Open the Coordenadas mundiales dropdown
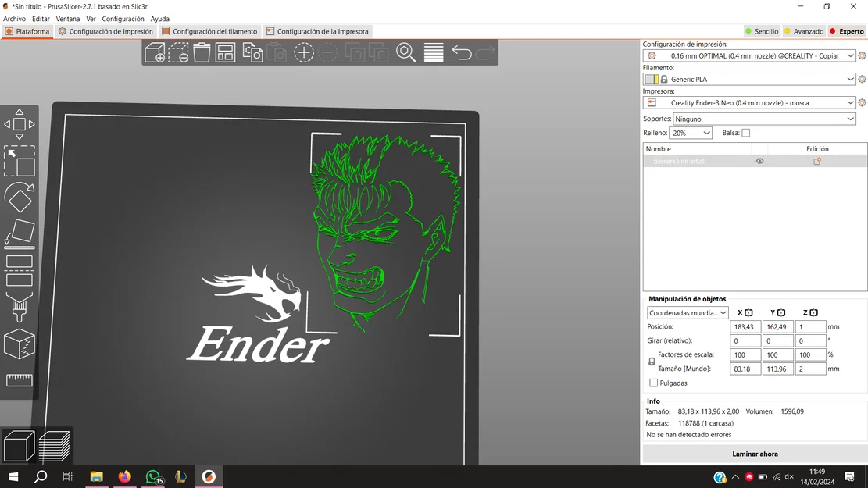The image size is (868, 488). click(x=688, y=312)
